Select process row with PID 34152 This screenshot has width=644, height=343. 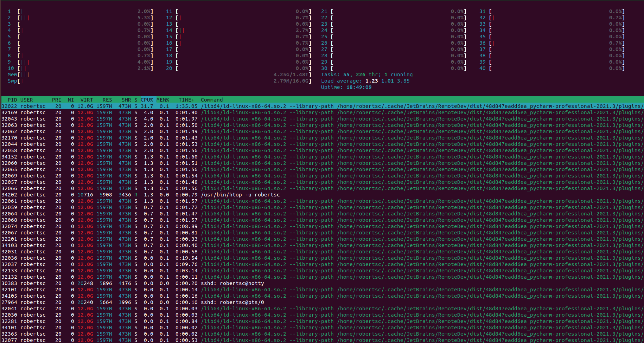323,157
